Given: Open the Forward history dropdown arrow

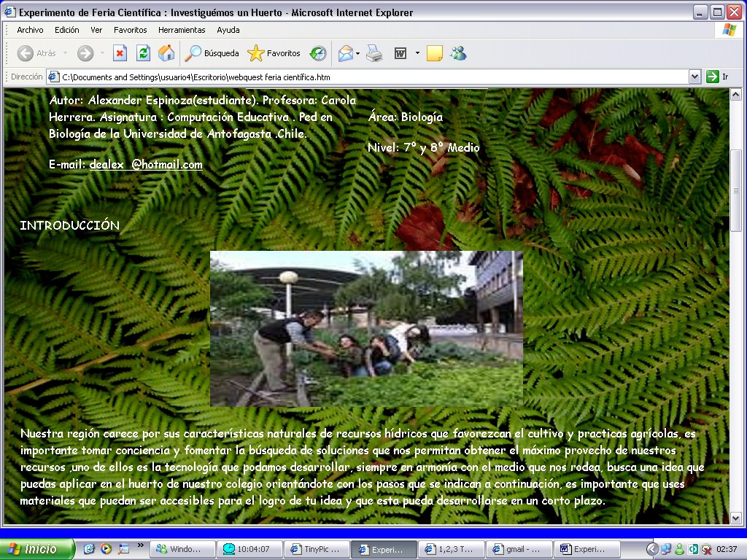Looking at the screenshot, I should coord(102,53).
